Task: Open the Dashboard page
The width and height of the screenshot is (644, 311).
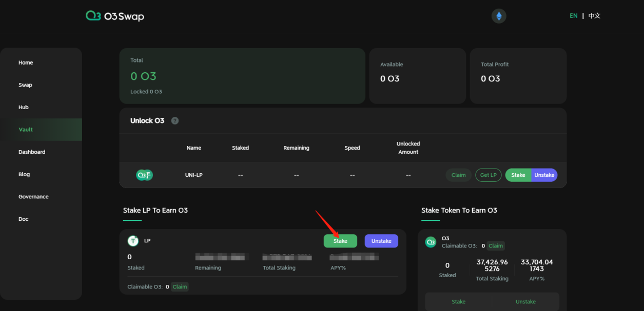Action: pos(32,152)
